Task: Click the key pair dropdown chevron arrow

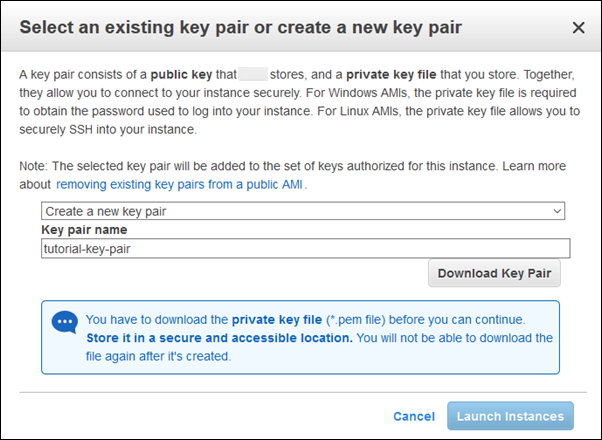Action: [557, 211]
